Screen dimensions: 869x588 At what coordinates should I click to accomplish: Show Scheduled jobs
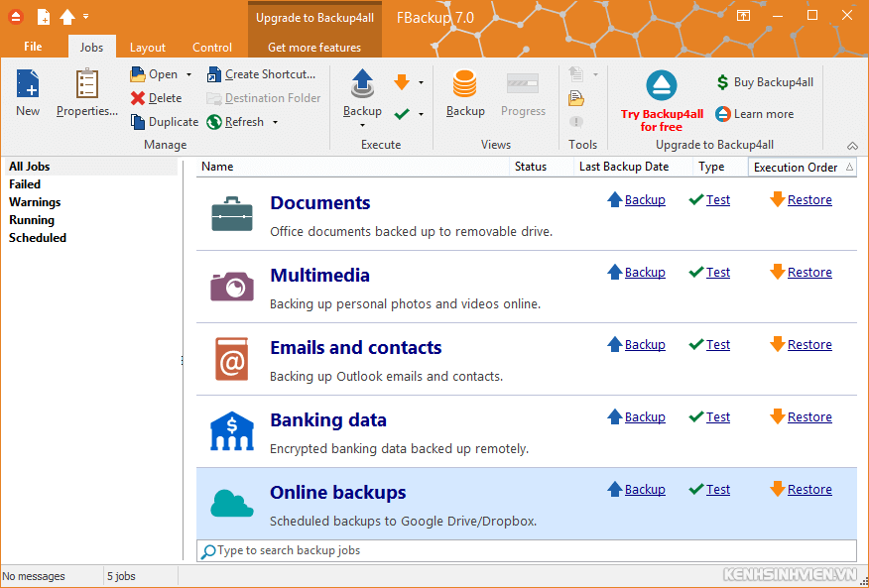coord(38,238)
